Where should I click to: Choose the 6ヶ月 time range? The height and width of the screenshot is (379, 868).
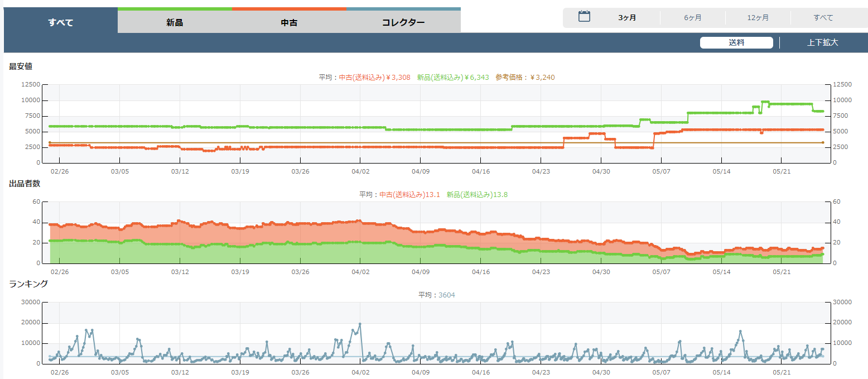(692, 18)
